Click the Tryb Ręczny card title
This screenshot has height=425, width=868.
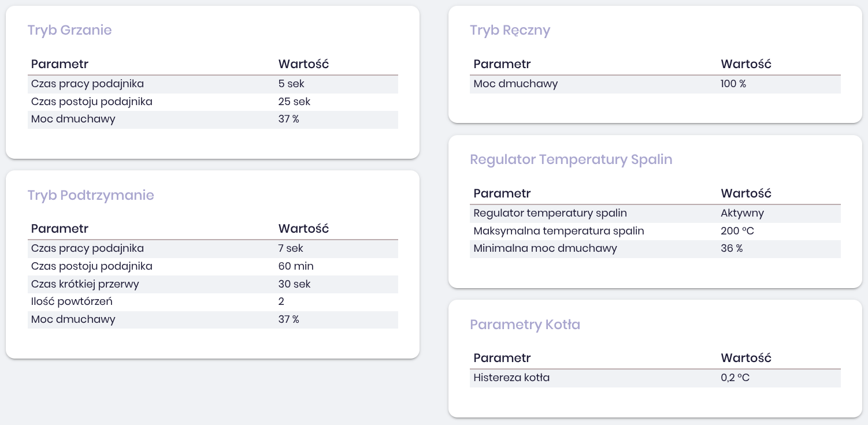coord(510,30)
